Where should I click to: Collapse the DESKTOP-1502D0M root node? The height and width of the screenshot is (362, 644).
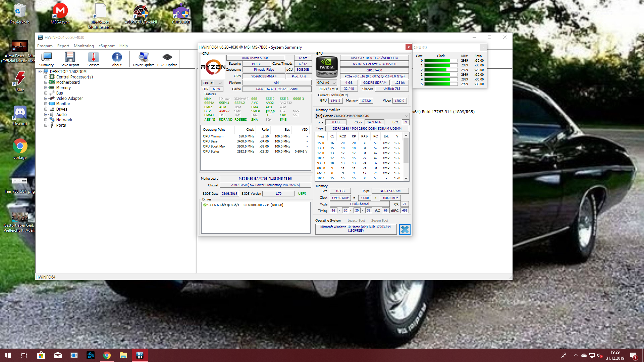(x=40, y=72)
